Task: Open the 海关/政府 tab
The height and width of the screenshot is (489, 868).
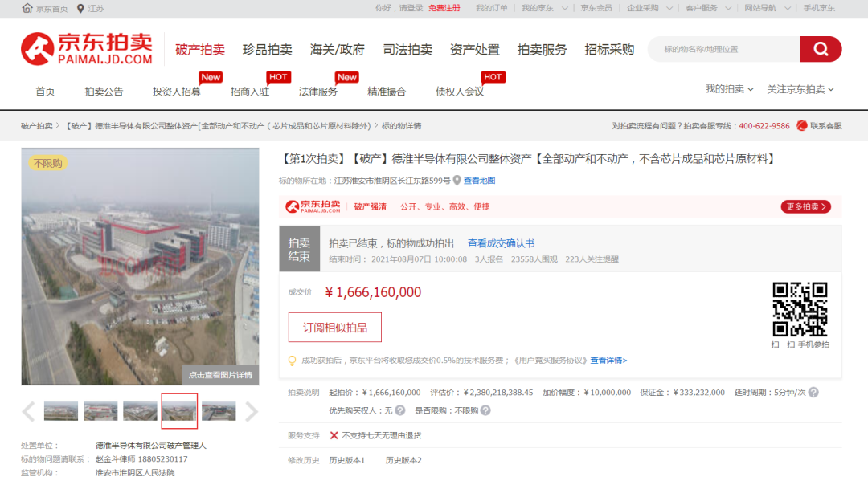Action: (x=337, y=50)
